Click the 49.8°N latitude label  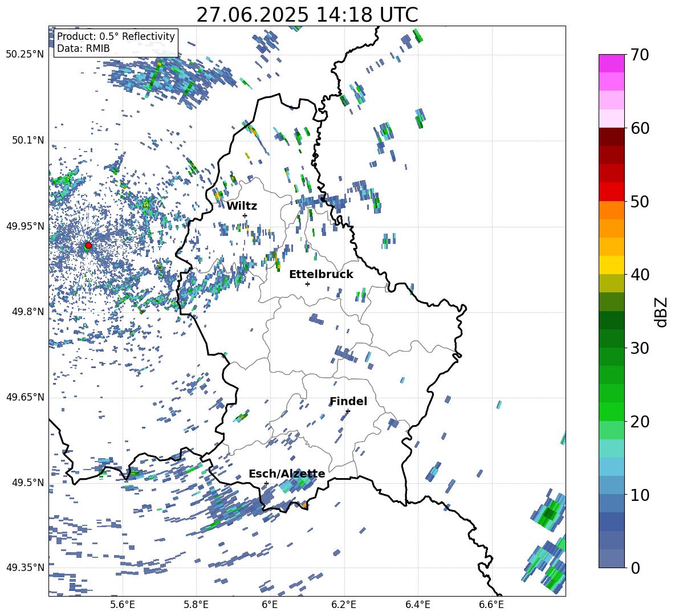click(29, 312)
